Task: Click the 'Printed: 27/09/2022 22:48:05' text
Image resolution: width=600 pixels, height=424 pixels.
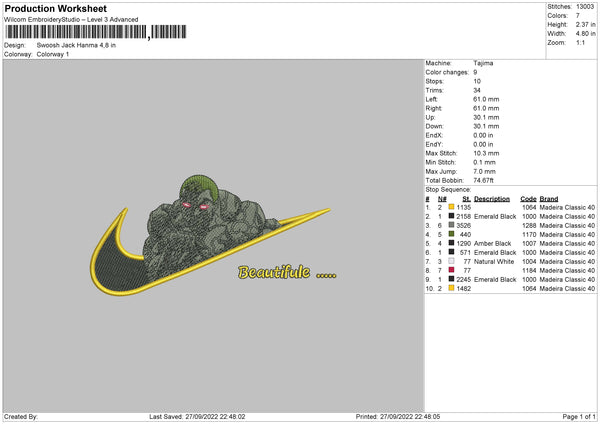Action: tap(398, 417)
